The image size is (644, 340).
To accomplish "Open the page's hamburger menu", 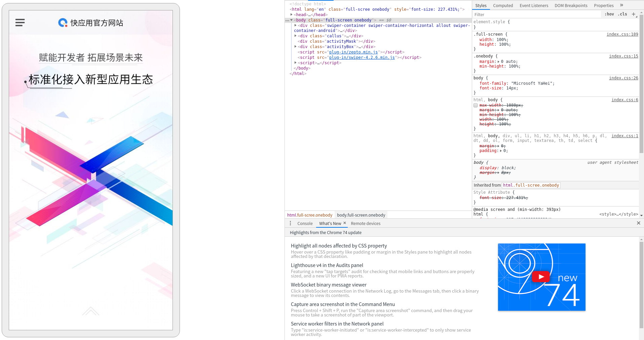I will point(20,23).
